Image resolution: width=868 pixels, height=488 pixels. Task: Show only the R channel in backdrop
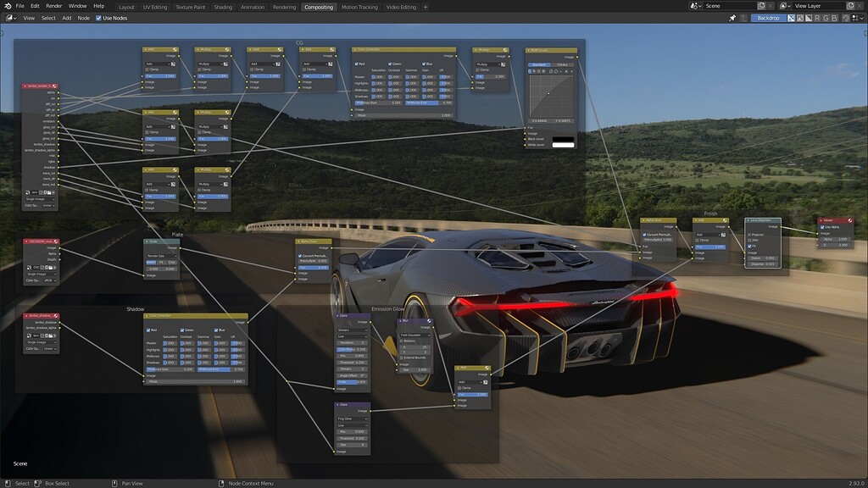pyautogui.click(x=817, y=18)
